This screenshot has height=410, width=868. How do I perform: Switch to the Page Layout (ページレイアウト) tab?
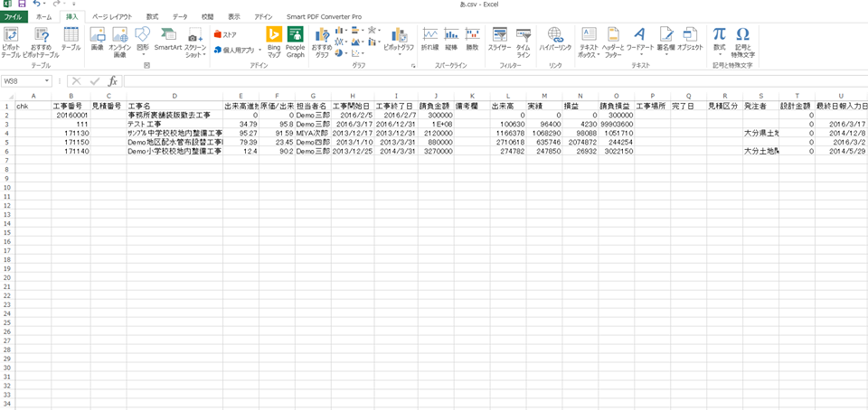click(112, 17)
